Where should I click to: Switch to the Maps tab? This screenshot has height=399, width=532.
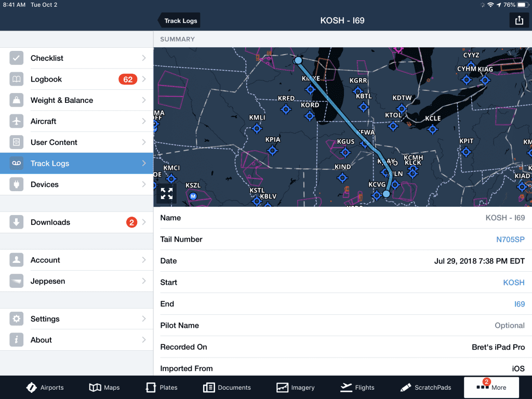click(104, 387)
